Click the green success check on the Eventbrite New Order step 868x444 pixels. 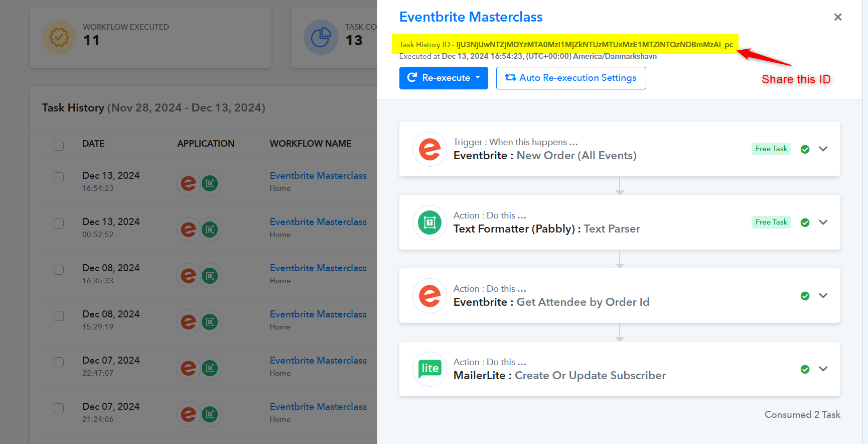tap(805, 149)
